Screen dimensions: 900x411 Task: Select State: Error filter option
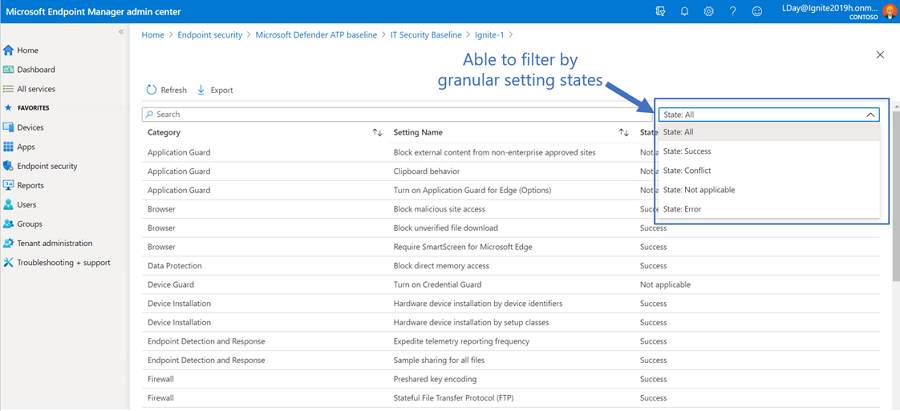(x=769, y=209)
